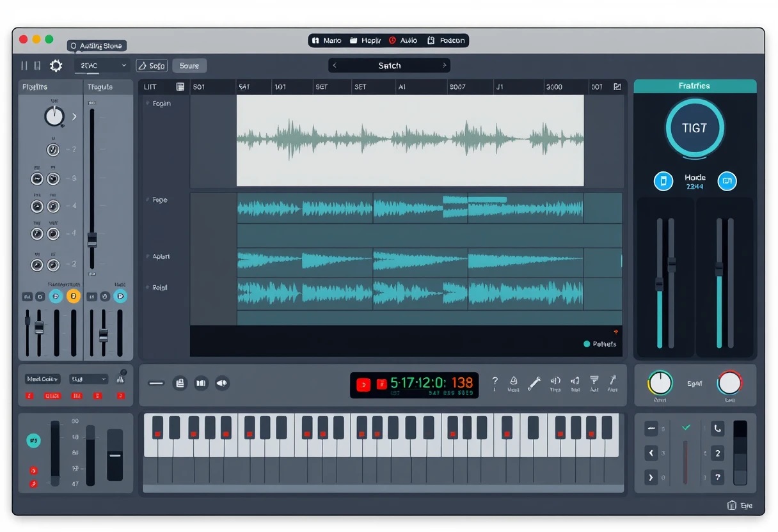Screen dimensions: 778x532
Task: Click the Traguts volume fader handle
Action: [92, 240]
